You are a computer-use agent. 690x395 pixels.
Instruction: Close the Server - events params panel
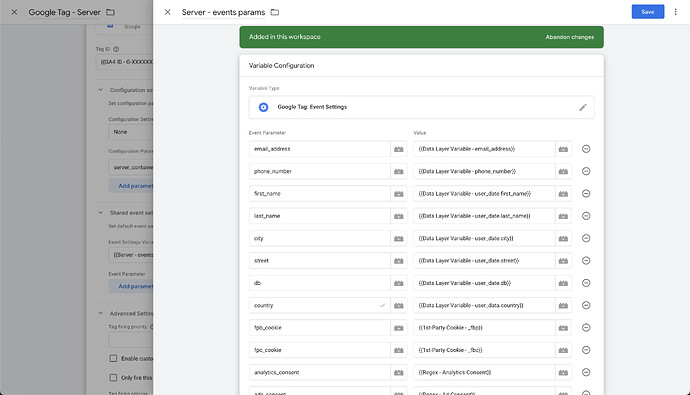168,12
